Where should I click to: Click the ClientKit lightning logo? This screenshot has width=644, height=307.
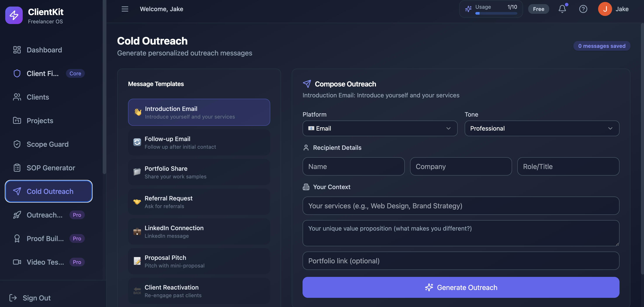(14, 15)
